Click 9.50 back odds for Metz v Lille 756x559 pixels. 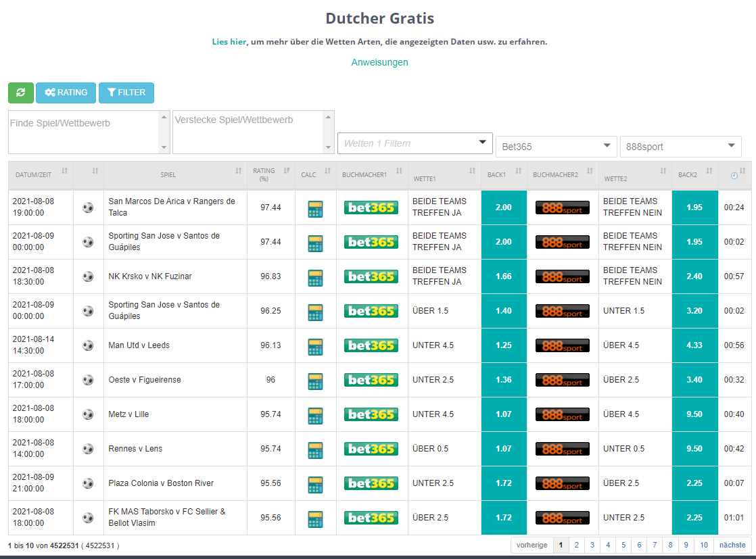[694, 414]
